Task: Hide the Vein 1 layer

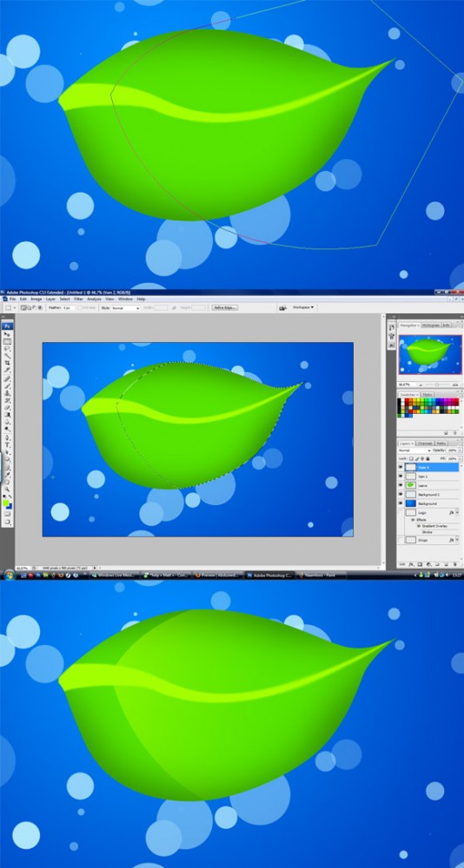Action: [401, 476]
